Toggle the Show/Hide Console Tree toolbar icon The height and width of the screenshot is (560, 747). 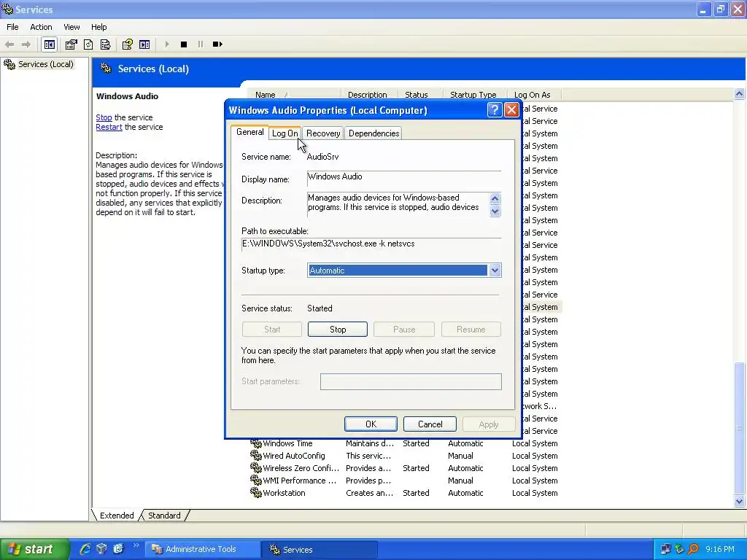(50, 44)
